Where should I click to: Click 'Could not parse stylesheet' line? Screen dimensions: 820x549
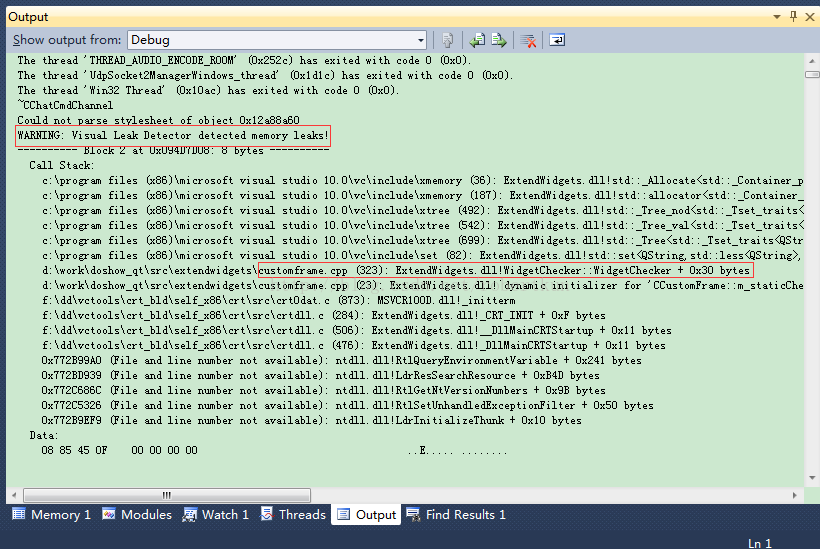pyautogui.click(x=158, y=121)
